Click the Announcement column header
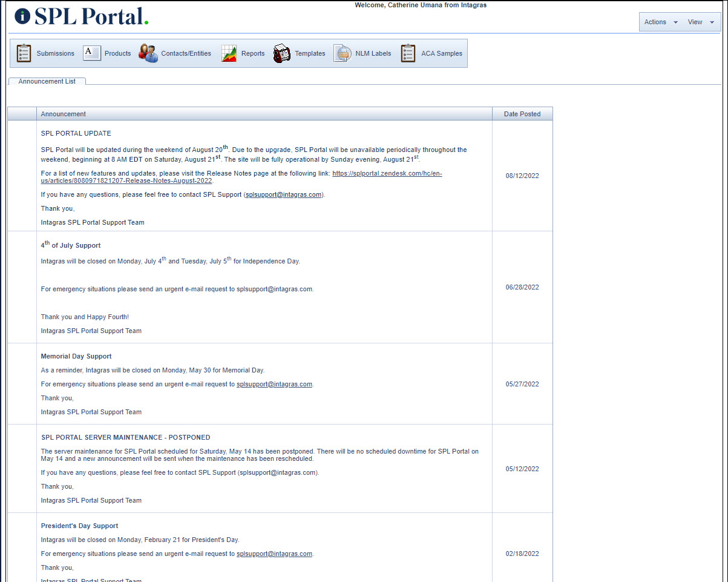The image size is (728, 582). [x=264, y=114]
